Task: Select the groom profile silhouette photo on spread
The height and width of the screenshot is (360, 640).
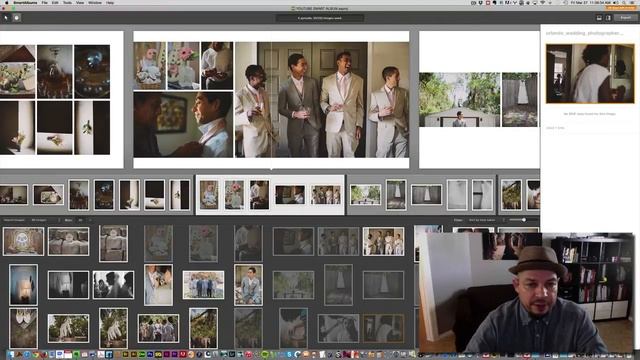Action: (x=183, y=124)
